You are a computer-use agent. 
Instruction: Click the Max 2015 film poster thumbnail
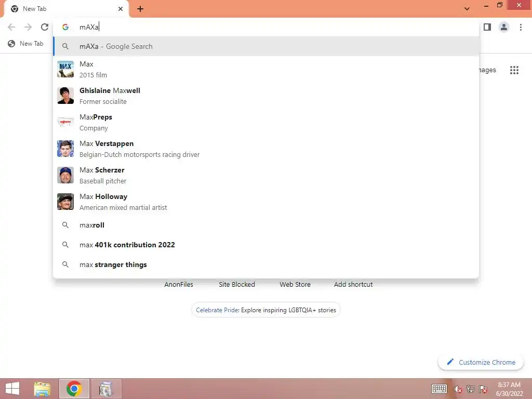pos(65,69)
